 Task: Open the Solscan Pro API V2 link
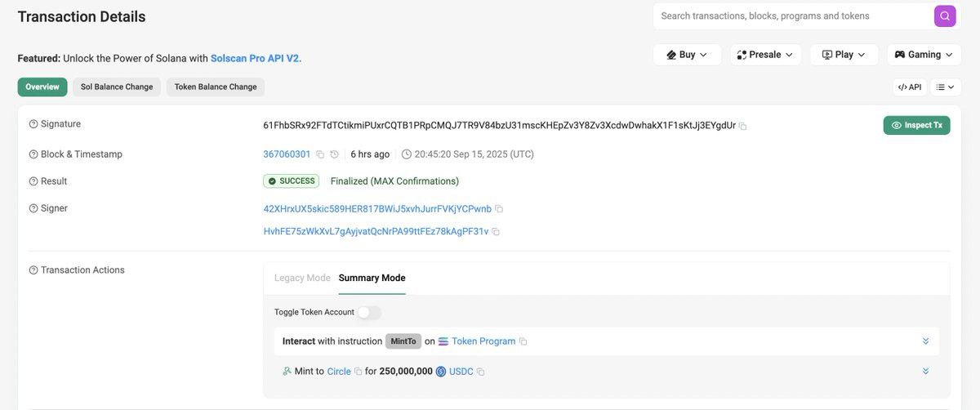[256, 58]
